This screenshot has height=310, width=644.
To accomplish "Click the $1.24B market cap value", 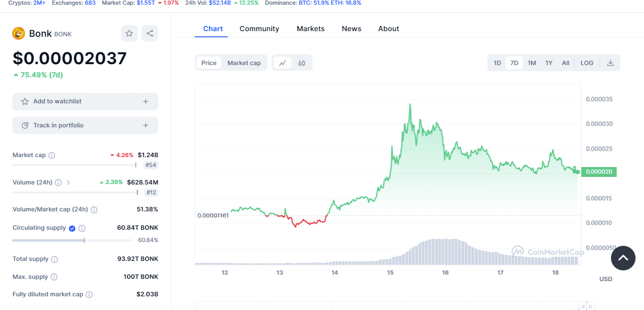I will click(148, 155).
